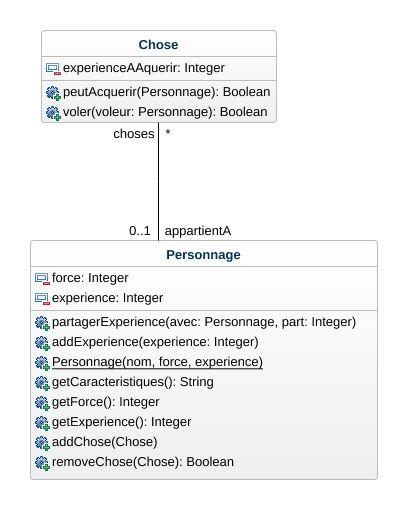The image size is (407, 509).
Task: Click the private attribute icon beside experienceAAquerir
Action: (x=53, y=69)
